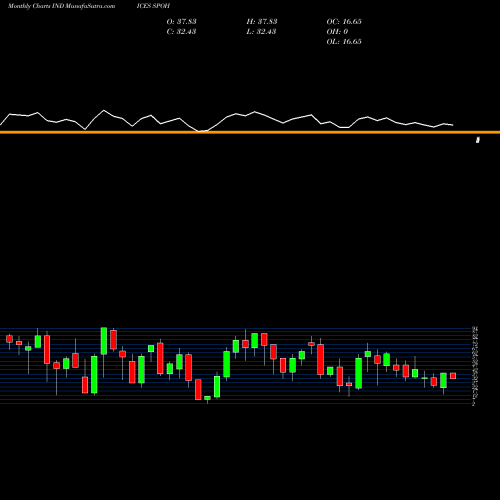Click the "ICES SPOH" symbol label
This screenshot has width=500, height=500.
[153, 6]
